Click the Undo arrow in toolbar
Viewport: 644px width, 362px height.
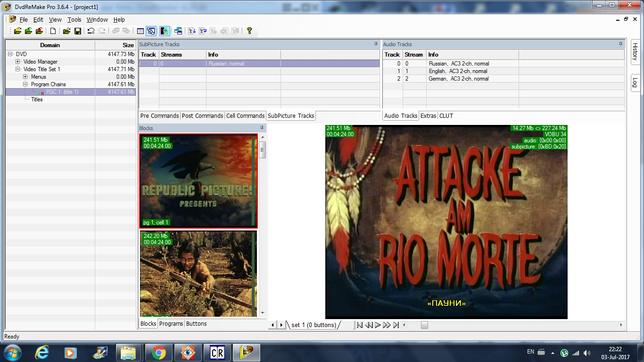point(91,31)
